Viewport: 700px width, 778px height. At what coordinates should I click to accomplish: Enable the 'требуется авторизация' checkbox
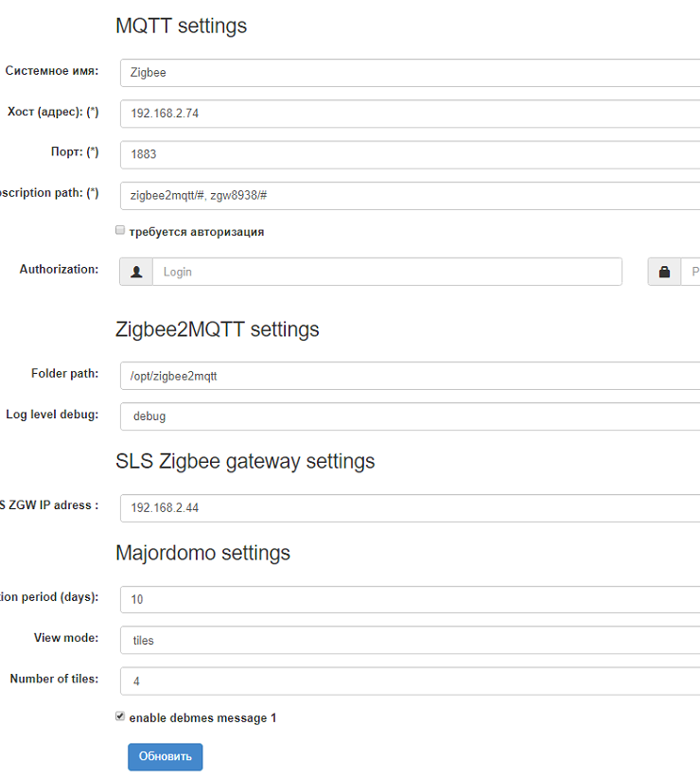[120, 230]
